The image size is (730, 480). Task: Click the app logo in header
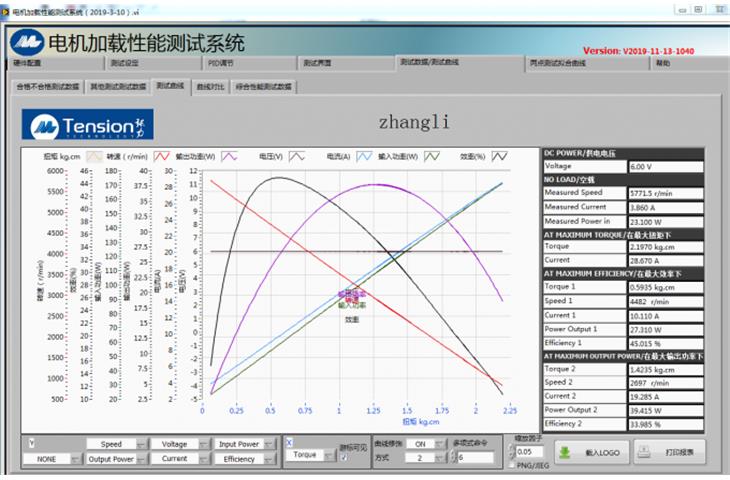pyautogui.click(x=26, y=43)
